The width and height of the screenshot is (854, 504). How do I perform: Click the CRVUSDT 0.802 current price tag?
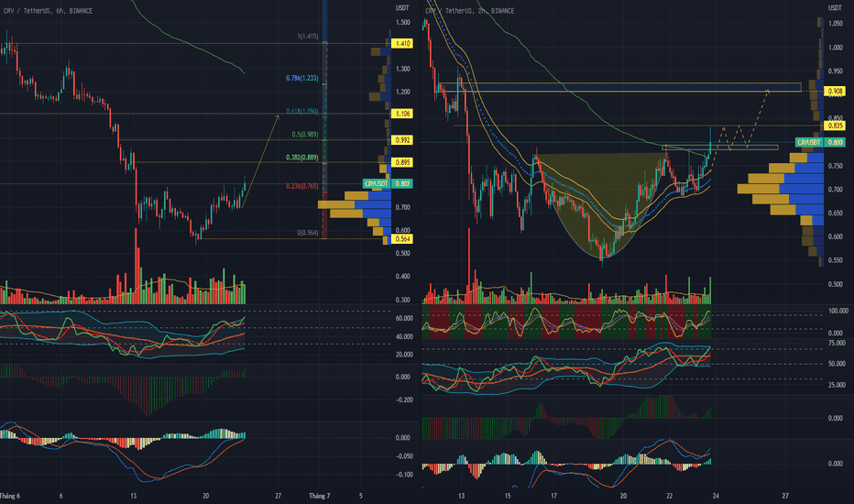click(x=388, y=183)
